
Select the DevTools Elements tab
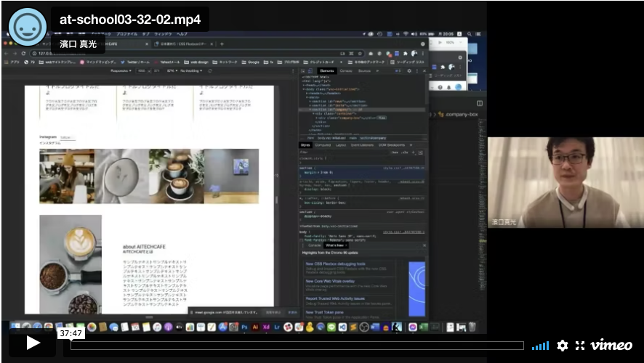point(327,71)
